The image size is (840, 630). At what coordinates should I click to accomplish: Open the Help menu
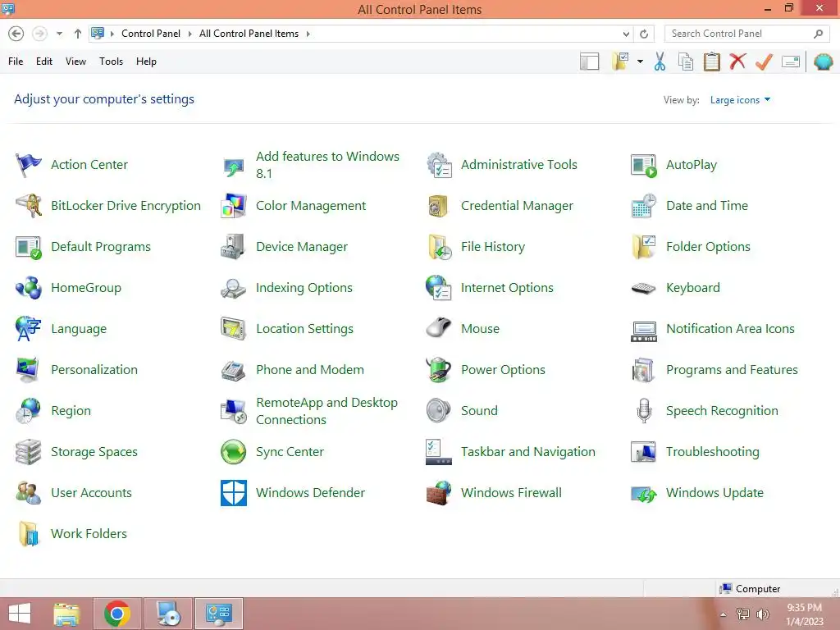tap(146, 62)
